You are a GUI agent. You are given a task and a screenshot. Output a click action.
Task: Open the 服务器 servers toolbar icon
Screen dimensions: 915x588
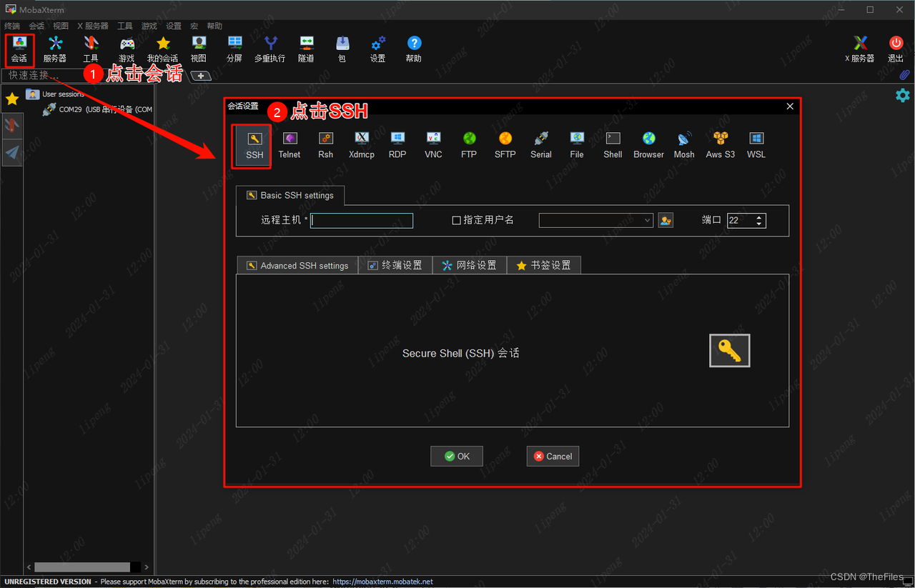(x=55, y=50)
